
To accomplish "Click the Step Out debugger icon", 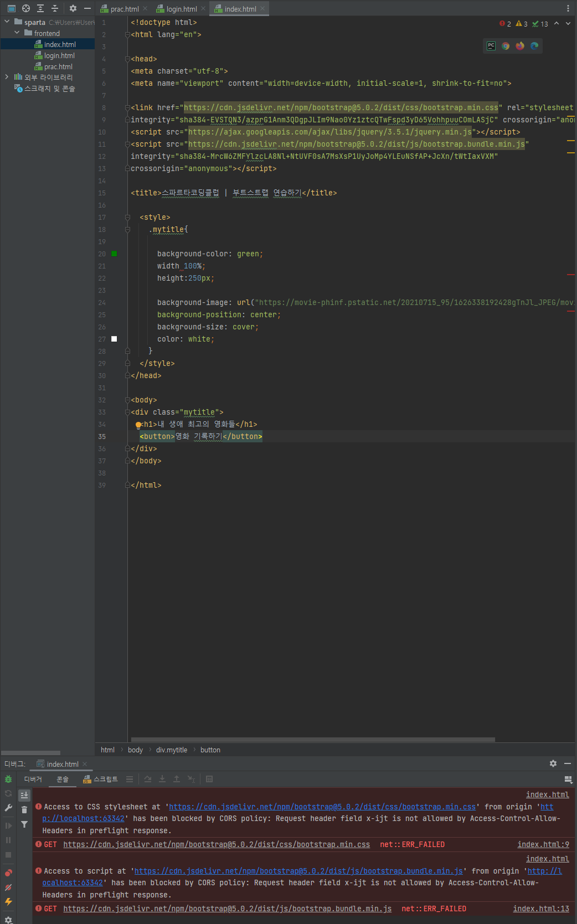I will click(x=177, y=779).
